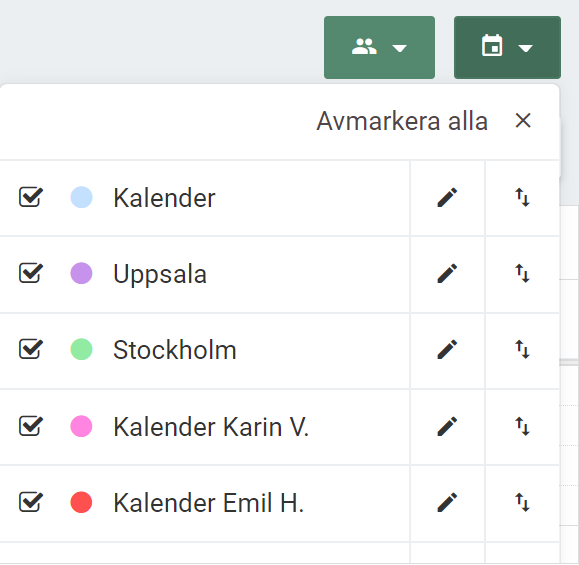
Task: Edit Kalender Karin V. via pencil icon
Action: pos(447,427)
